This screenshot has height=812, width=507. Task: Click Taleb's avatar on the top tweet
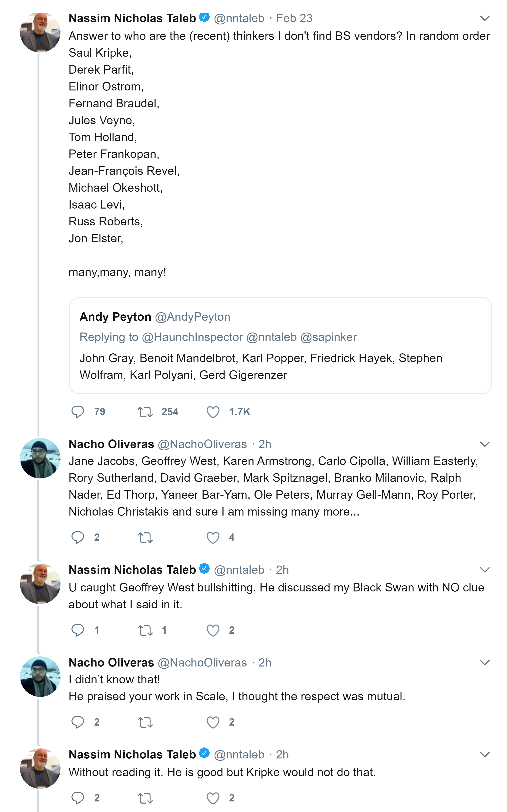pyautogui.click(x=40, y=32)
